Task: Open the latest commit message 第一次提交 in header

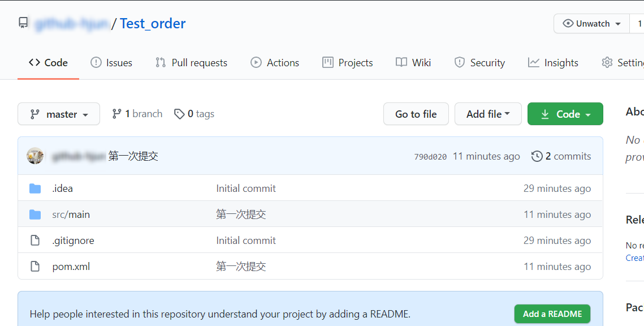Action: pyautogui.click(x=133, y=156)
